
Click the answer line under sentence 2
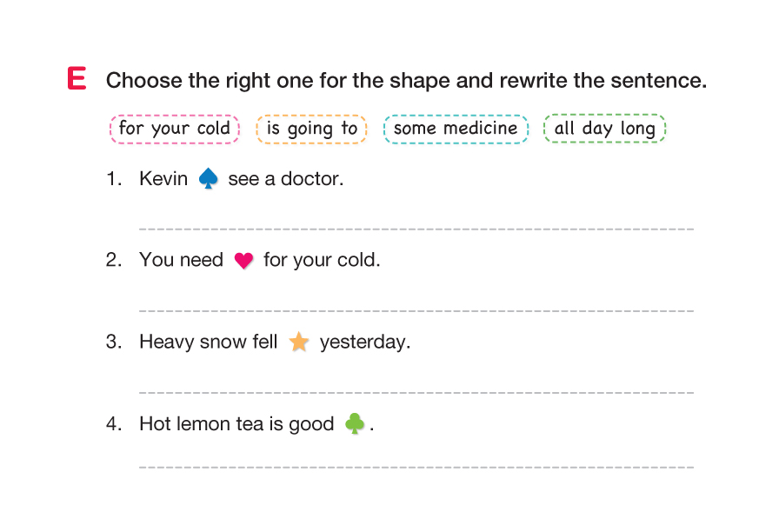pyautogui.click(x=416, y=309)
